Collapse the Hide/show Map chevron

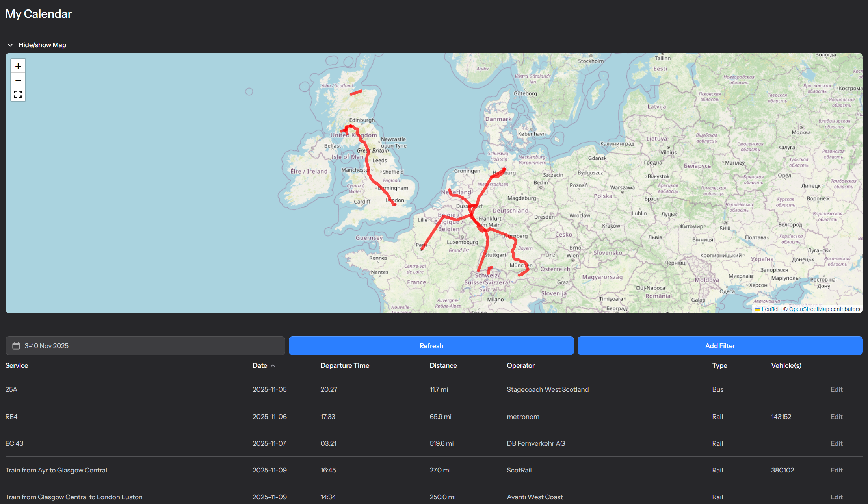[10, 45]
